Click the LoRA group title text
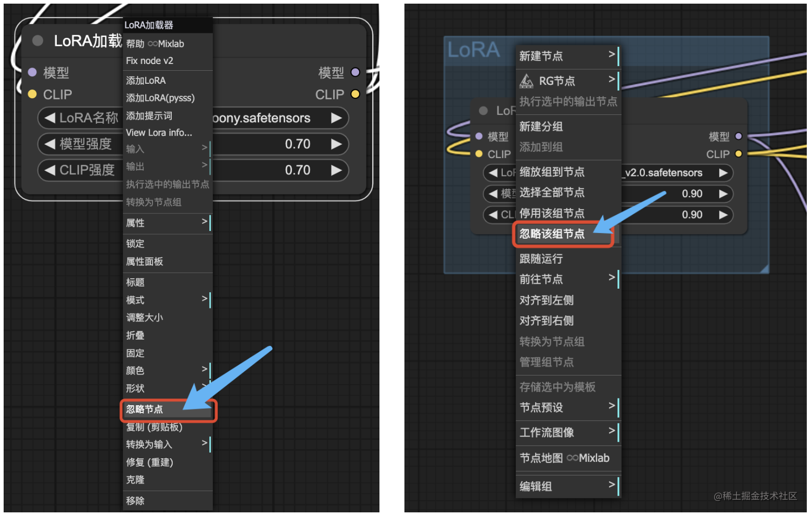 click(474, 50)
